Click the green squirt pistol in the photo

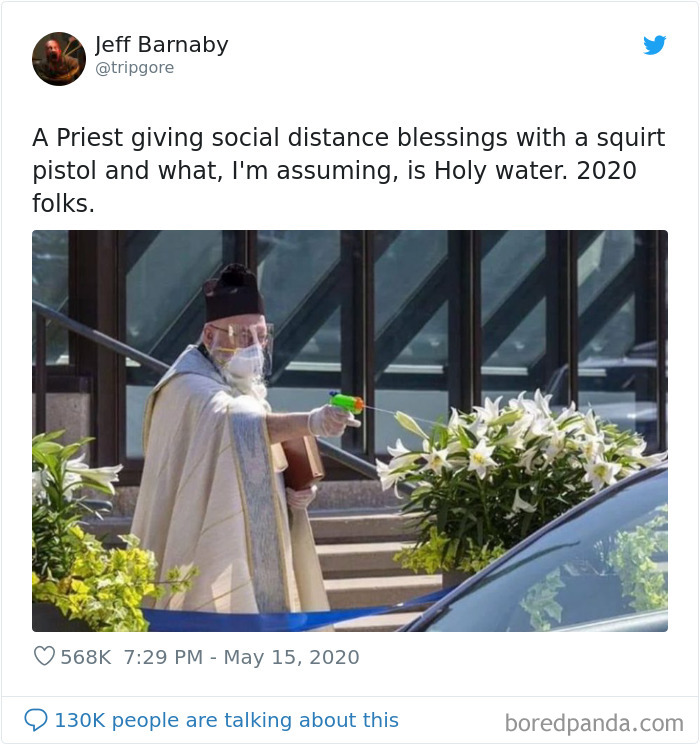(346, 404)
